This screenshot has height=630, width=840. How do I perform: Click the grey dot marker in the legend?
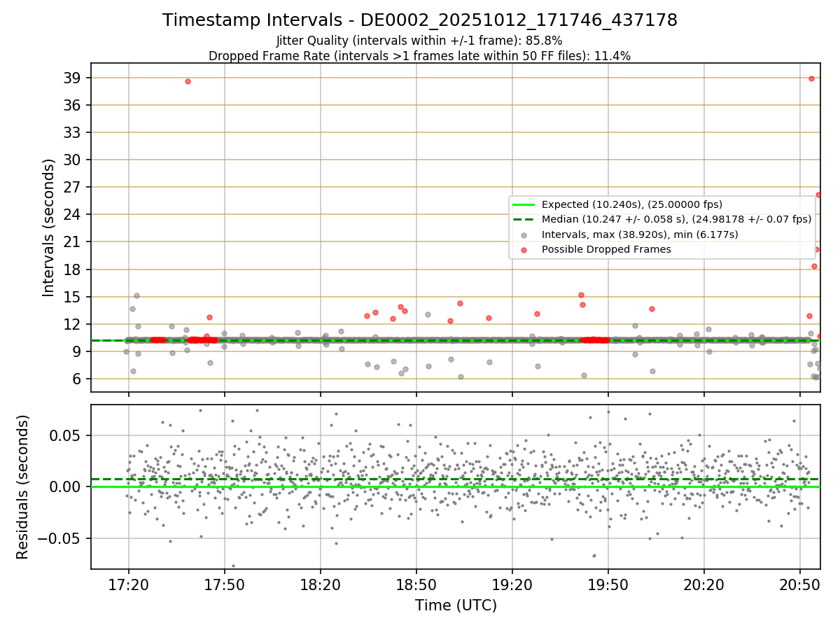524,235
